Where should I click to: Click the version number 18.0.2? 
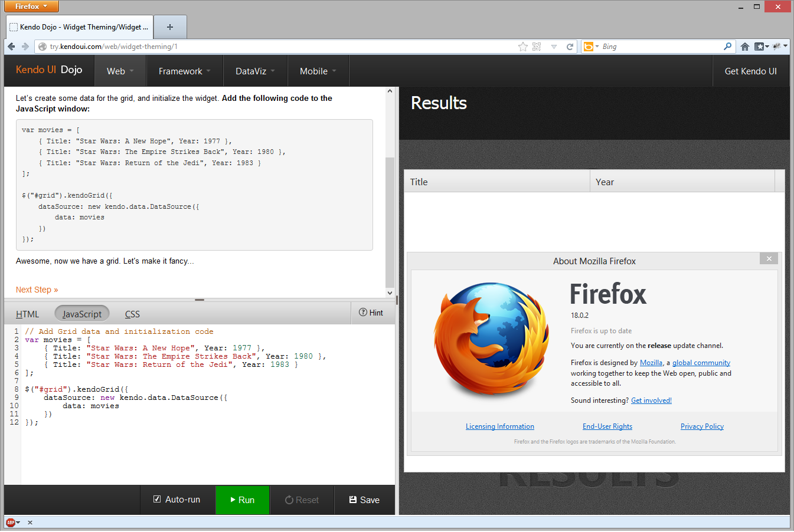pyautogui.click(x=580, y=316)
